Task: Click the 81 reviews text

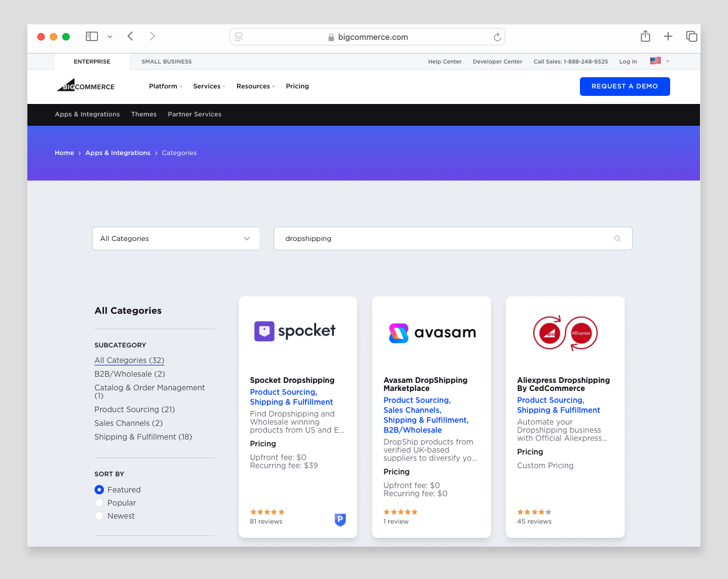Action: tap(266, 521)
